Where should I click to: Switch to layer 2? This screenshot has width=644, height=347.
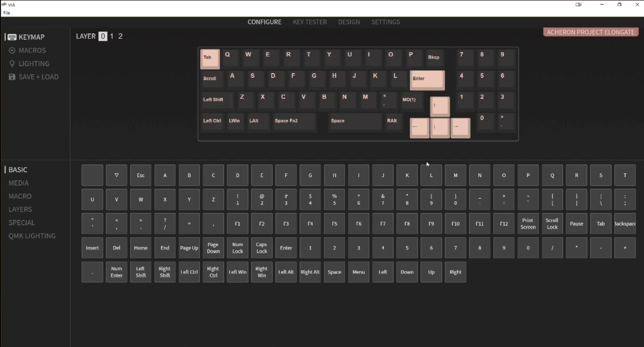click(120, 36)
